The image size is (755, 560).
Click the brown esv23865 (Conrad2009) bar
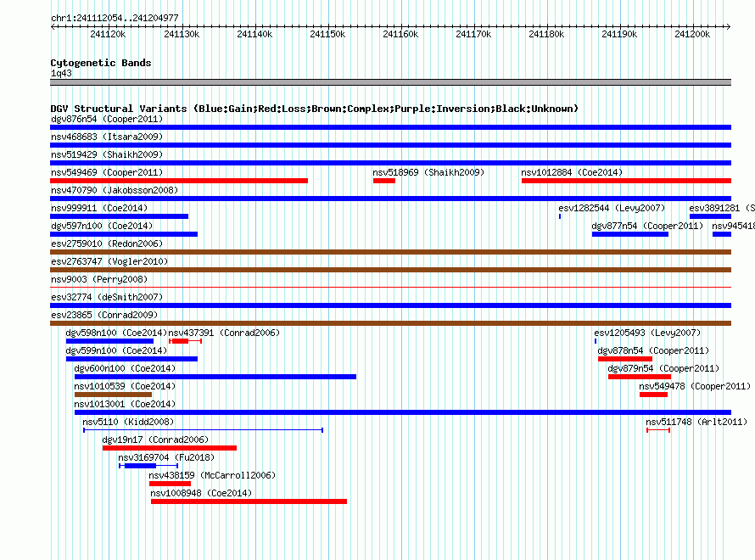point(390,323)
